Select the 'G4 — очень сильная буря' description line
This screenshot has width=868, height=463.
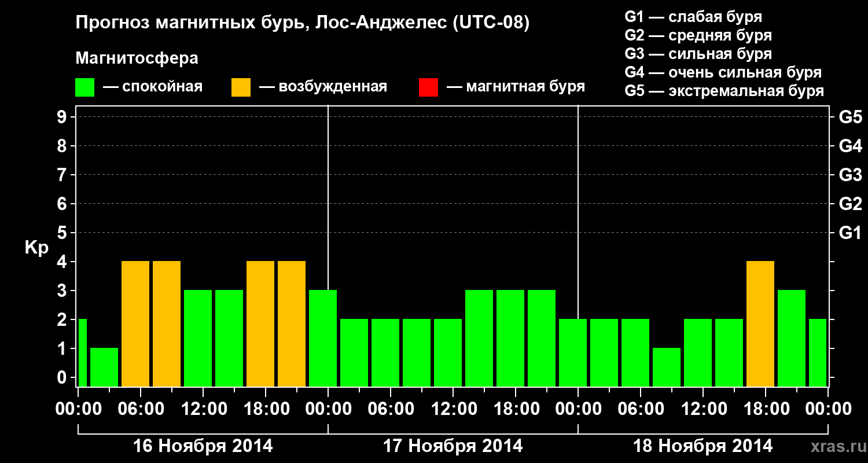[723, 72]
